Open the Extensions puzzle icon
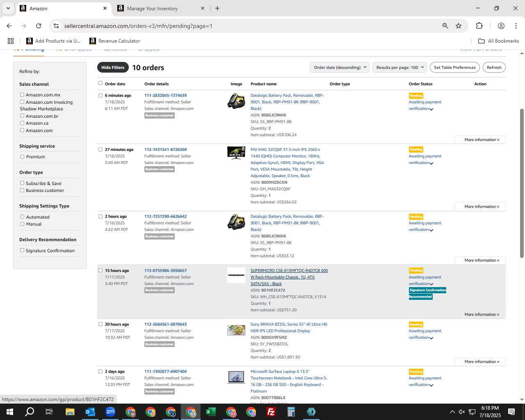 479,26
